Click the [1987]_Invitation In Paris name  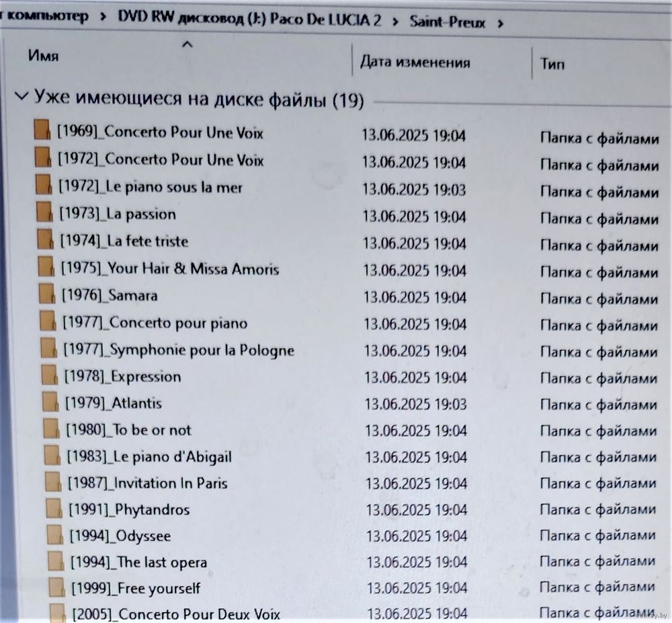click(148, 483)
